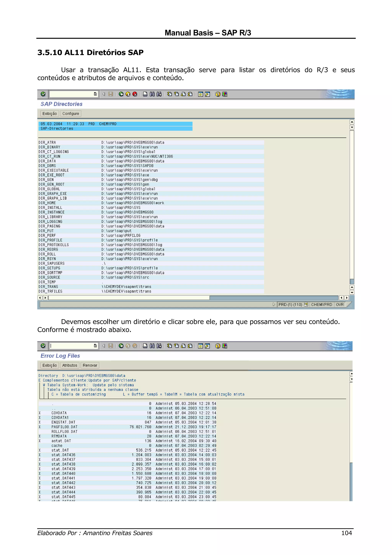392x555 pixels.
Task: Select the astat.DAT file entry
Action: point(127,441)
